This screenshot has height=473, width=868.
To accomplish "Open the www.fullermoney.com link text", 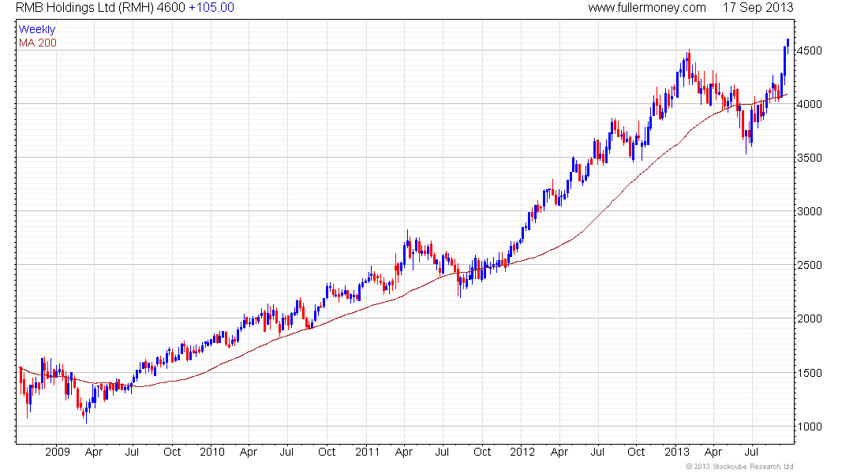I will 647,8.
